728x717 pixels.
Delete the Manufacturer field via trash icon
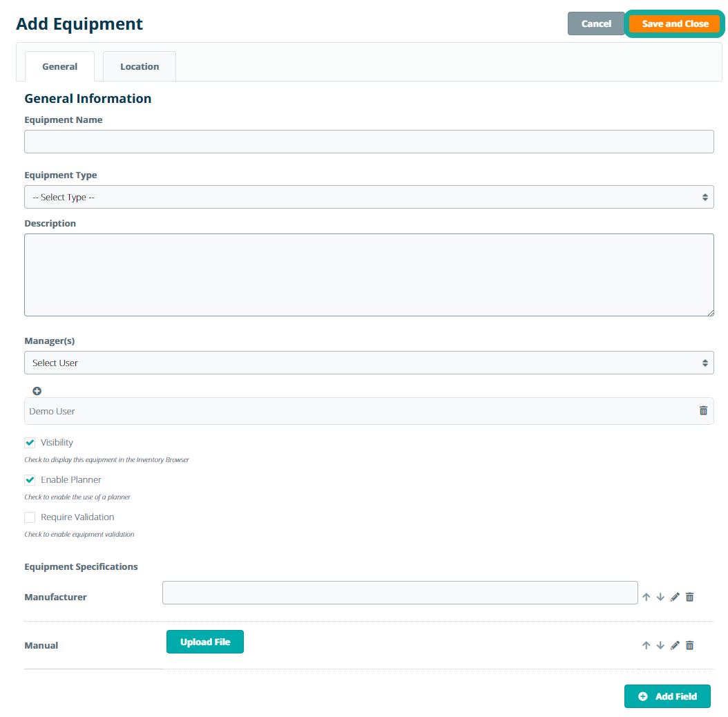click(x=689, y=597)
